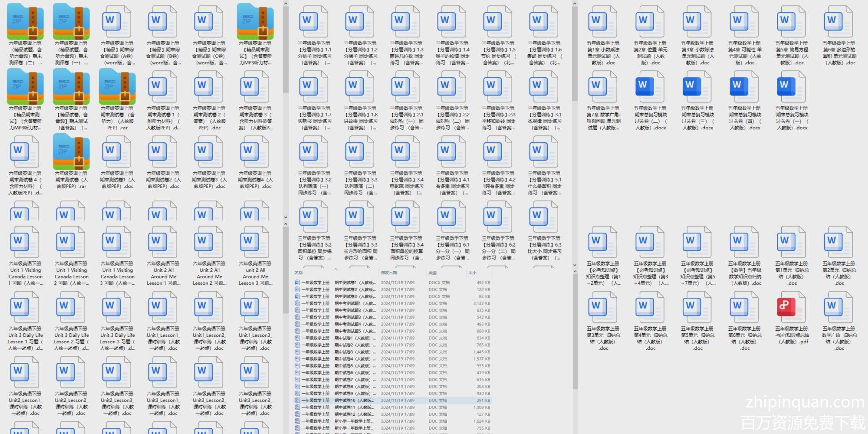
Task: Click the 大小 column header to sort
Action: [472, 273]
